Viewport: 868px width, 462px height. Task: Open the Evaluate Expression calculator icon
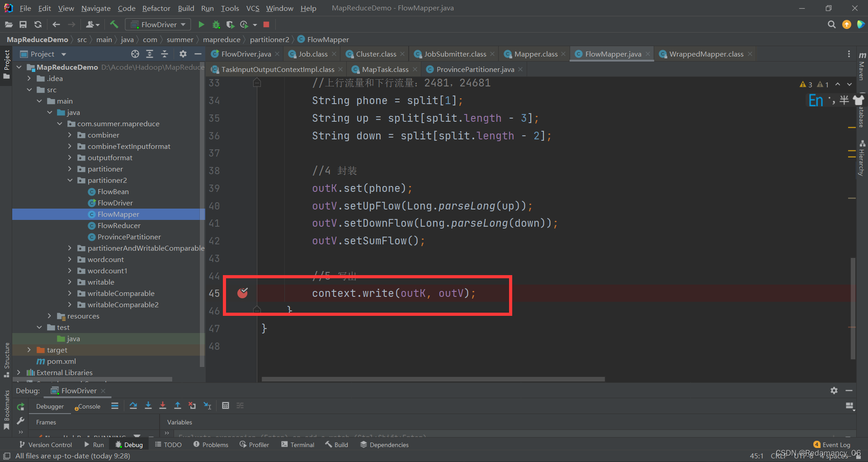pos(225,406)
